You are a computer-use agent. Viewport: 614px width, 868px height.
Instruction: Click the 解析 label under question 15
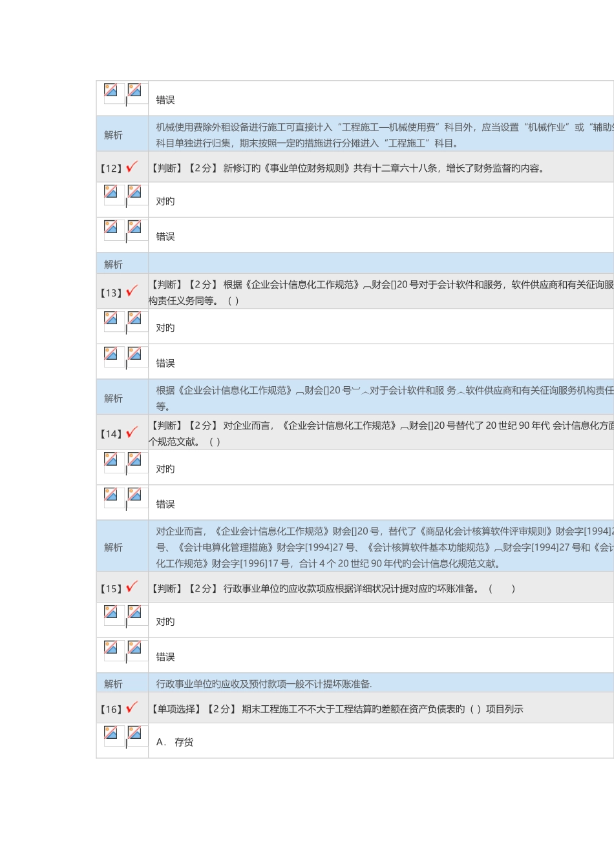113,683
